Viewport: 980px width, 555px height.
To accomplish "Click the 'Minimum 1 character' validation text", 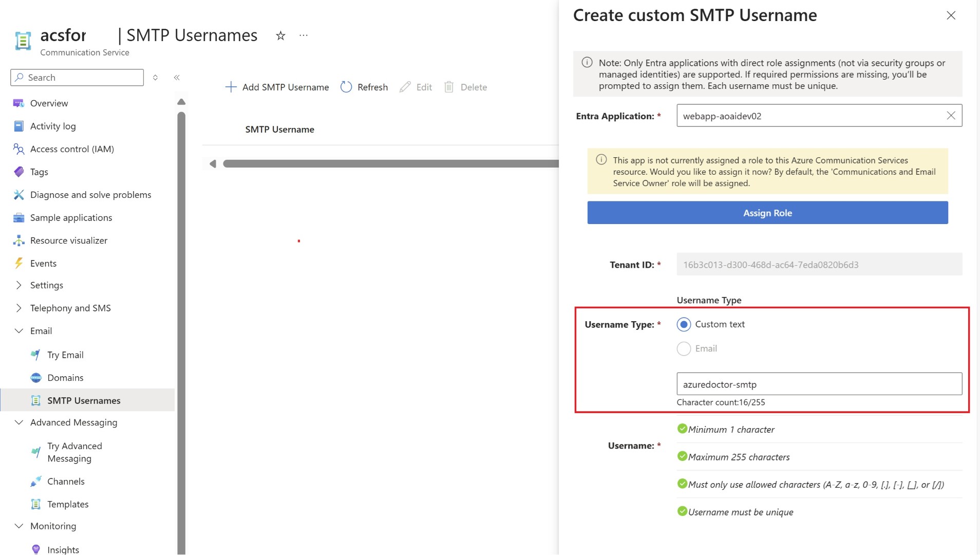I will [731, 430].
